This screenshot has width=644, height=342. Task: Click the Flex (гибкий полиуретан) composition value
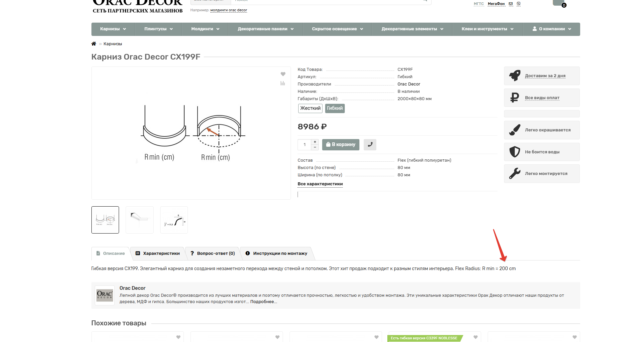pos(424,160)
